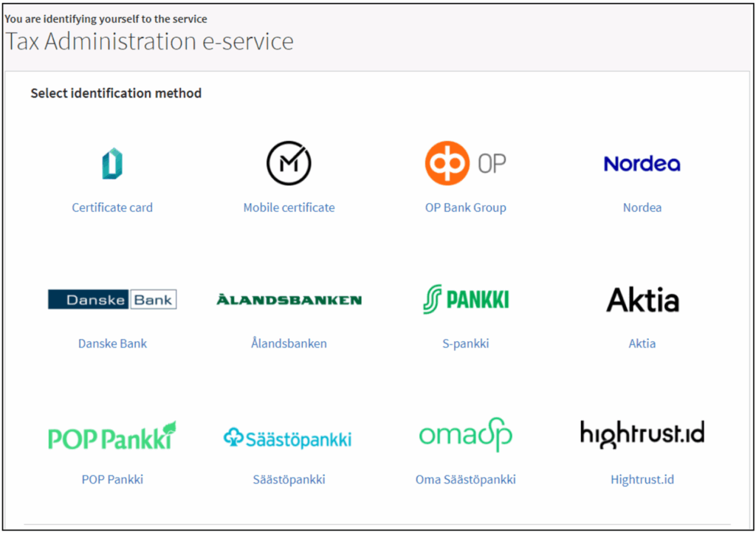Select the Säästöpankki text link
The width and height of the screenshot is (756, 533).
[289, 480]
